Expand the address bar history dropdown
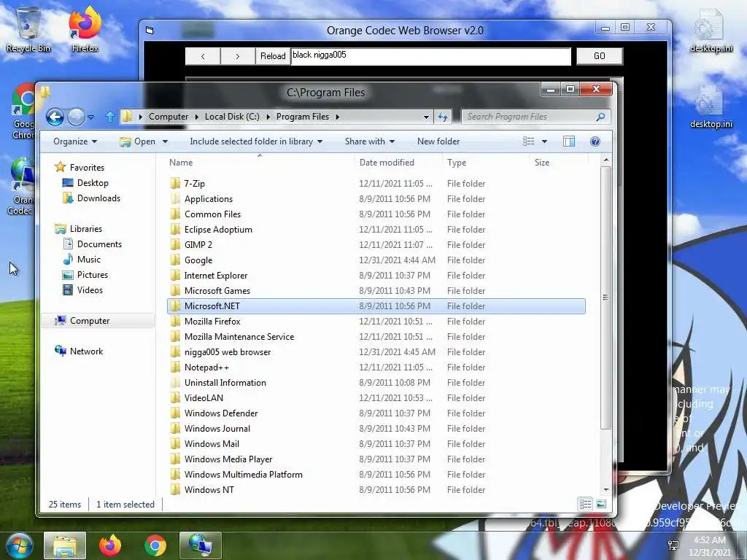 426,117
